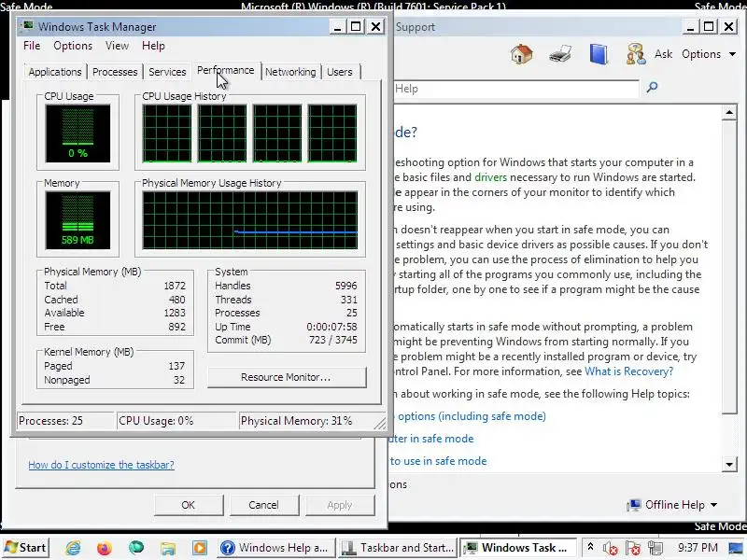Show hidden tray icons arrow
This screenshot has width=747, height=560.
click(590, 547)
